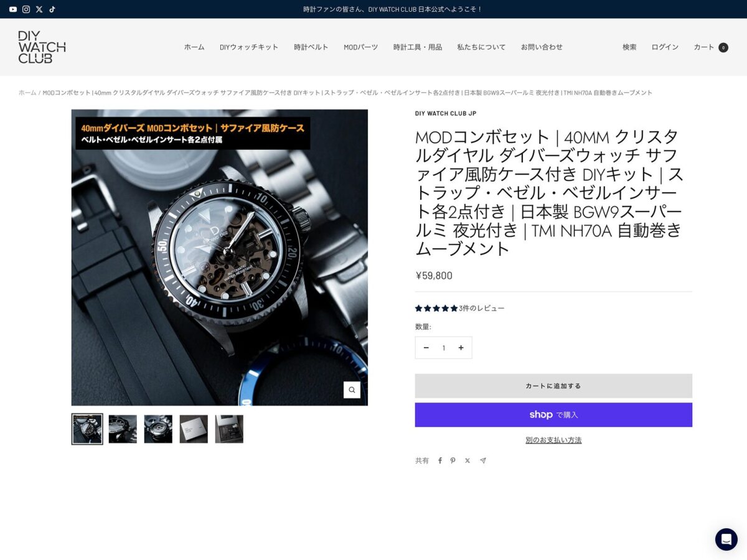This screenshot has height=560, width=747.
Task: Click the ログイン link
Action: [x=665, y=47]
